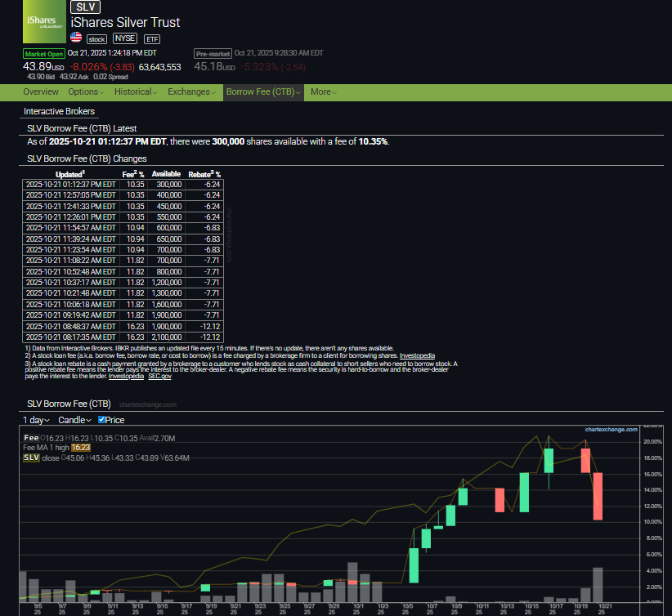Click the US flag icon
The width and height of the screenshot is (672, 616).
(x=76, y=38)
